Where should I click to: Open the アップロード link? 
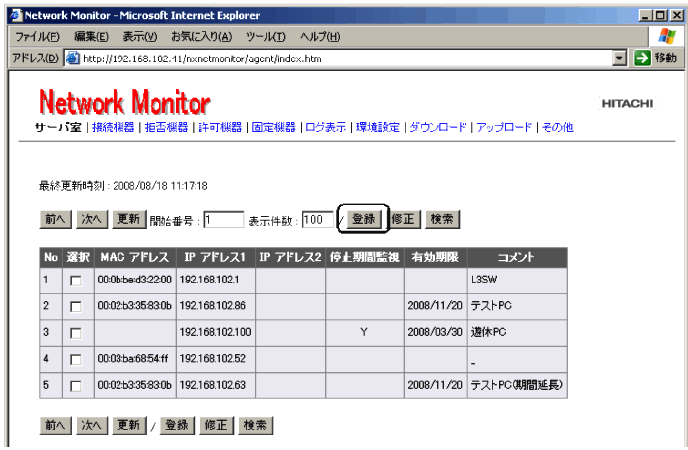504,127
